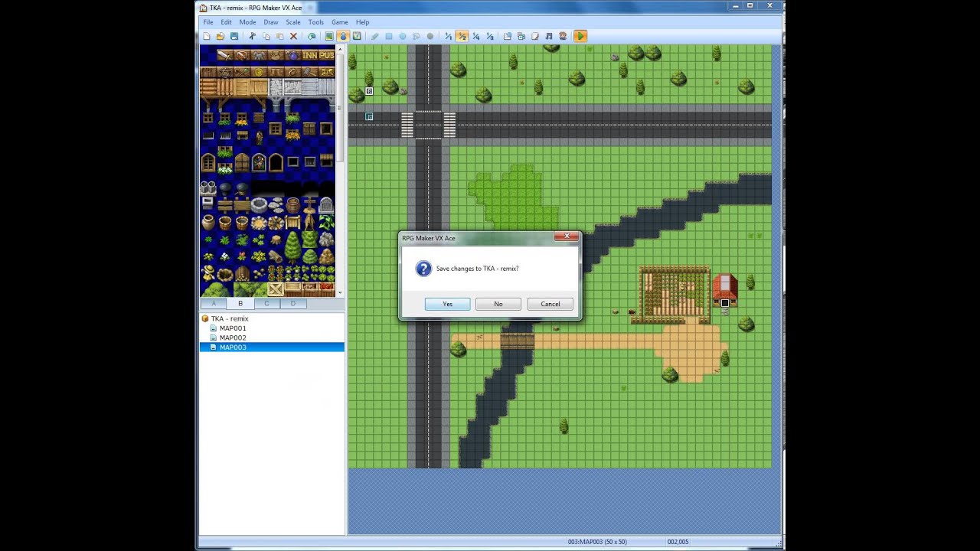Click status bar text 003:MAP003 (50 x 50)
Viewport: 980px width, 551px height.
click(x=597, y=542)
